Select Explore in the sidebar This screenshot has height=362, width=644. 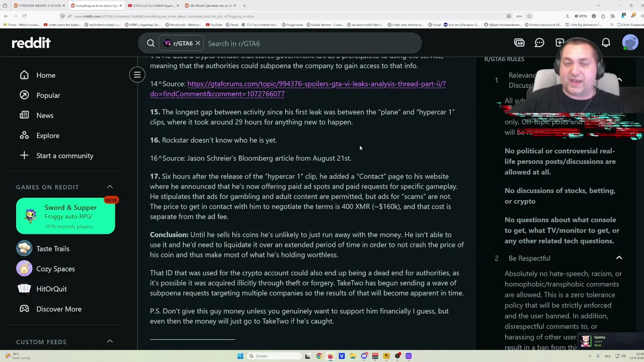click(x=48, y=135)
